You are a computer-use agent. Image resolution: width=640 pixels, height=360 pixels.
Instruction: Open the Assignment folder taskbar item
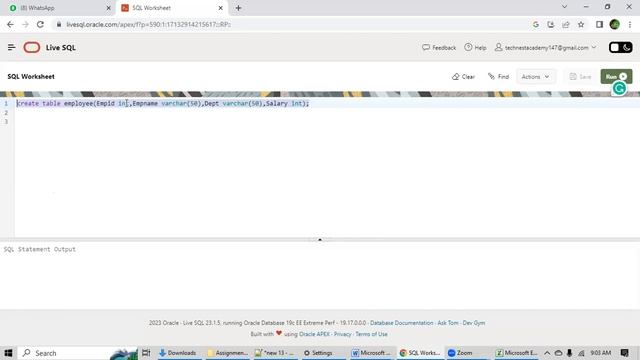(x=227, y=353)
